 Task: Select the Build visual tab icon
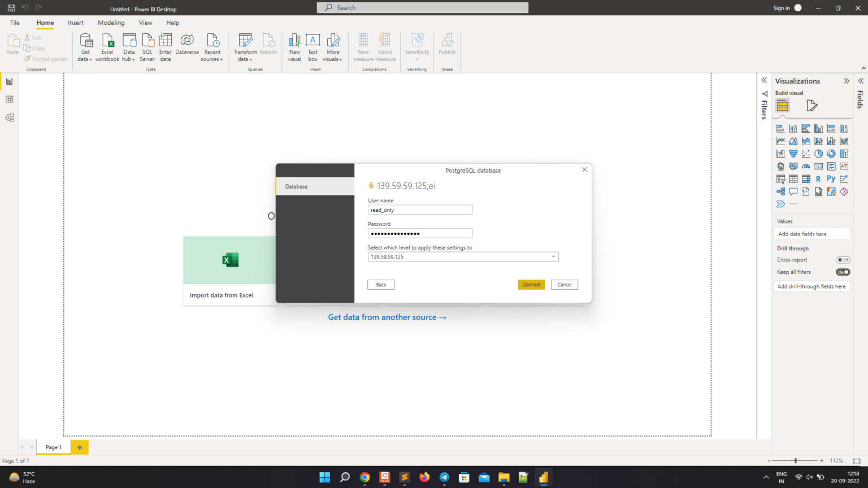[782, 106]
